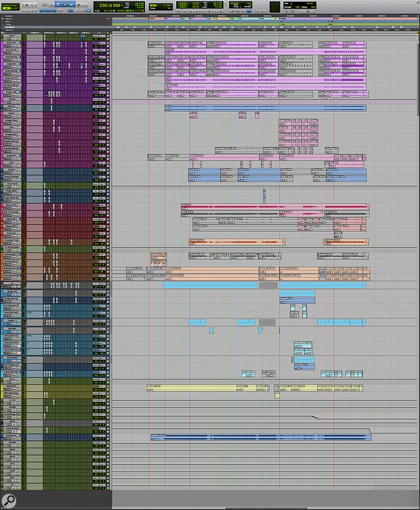
Task: Select the OH Mono track name
Action: click(12, 85)
